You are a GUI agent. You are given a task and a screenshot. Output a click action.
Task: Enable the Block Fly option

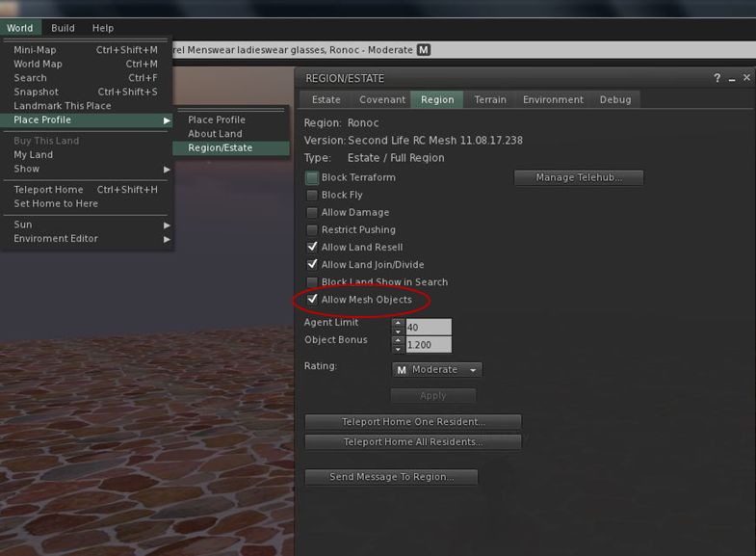tap(312, 196)
